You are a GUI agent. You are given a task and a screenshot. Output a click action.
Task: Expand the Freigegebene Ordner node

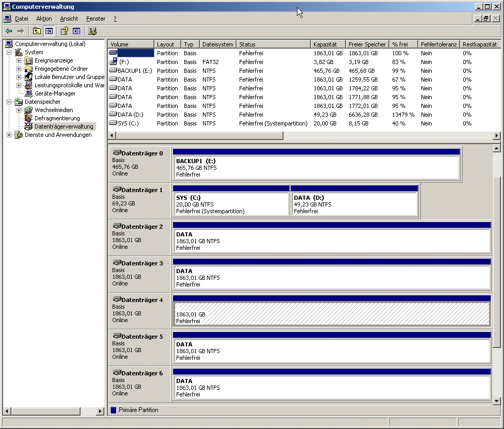tap(19, 69)
